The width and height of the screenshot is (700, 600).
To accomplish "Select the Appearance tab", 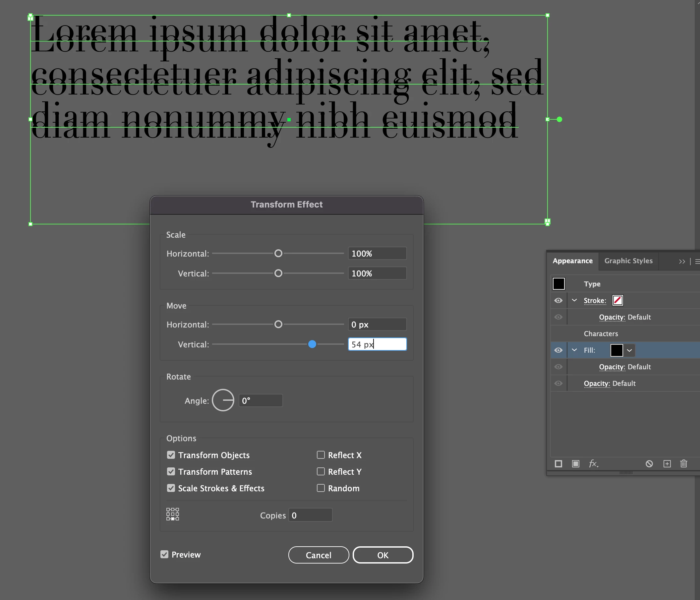I will (x=572, y=261).
